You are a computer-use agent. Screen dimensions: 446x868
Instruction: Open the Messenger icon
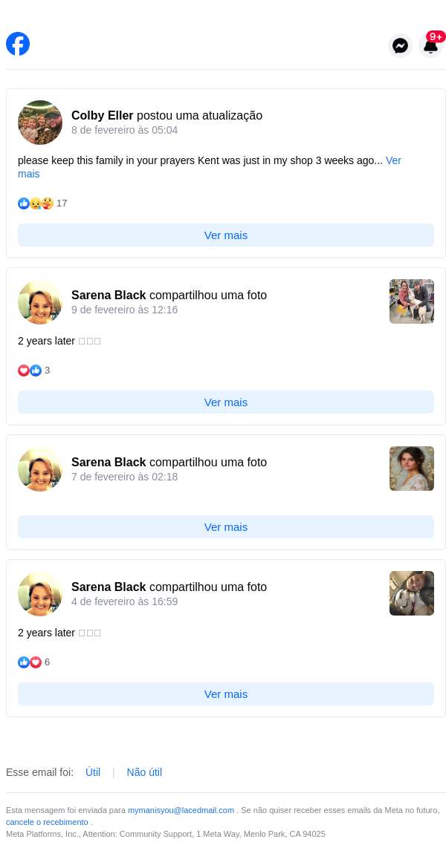pos(400,45)
